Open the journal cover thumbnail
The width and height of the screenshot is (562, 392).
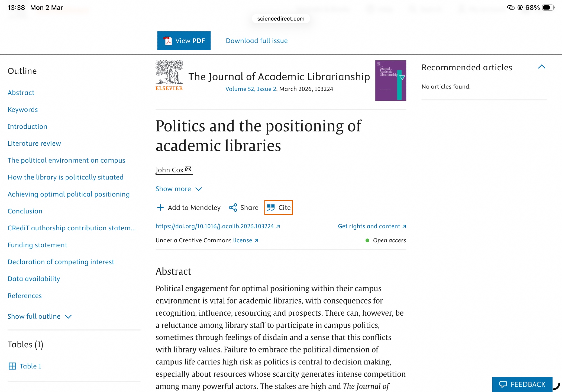tap(390, 81)
